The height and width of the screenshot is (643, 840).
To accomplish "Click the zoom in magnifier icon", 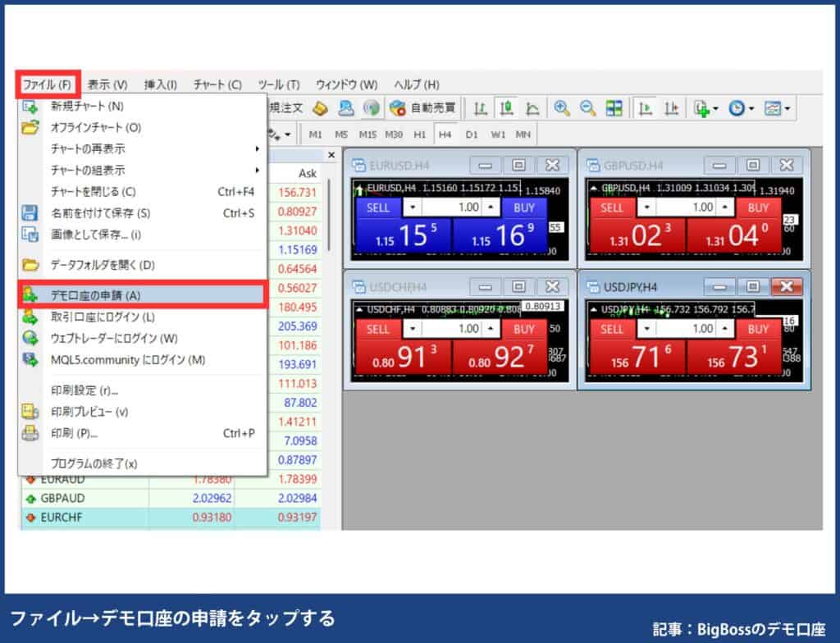I will (x=561, y=107).
